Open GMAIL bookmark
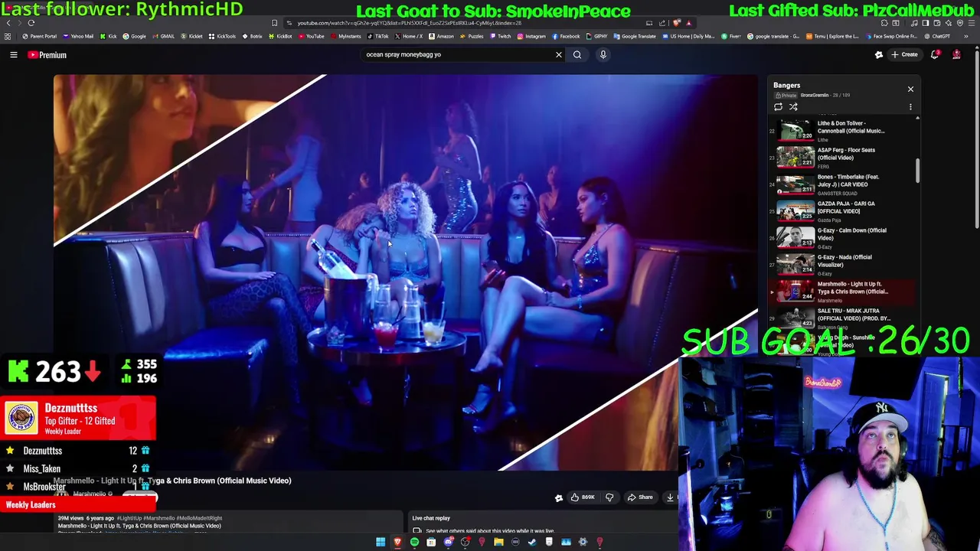Image resolution: width=980 pixels, height=551 pixels. tap(163, 36)
